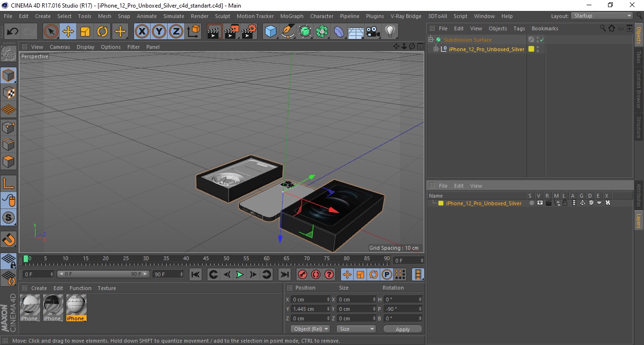The image size is (644, 345).
Task: Collapse Subdivision Surface object tree
Action: [431, 40]
